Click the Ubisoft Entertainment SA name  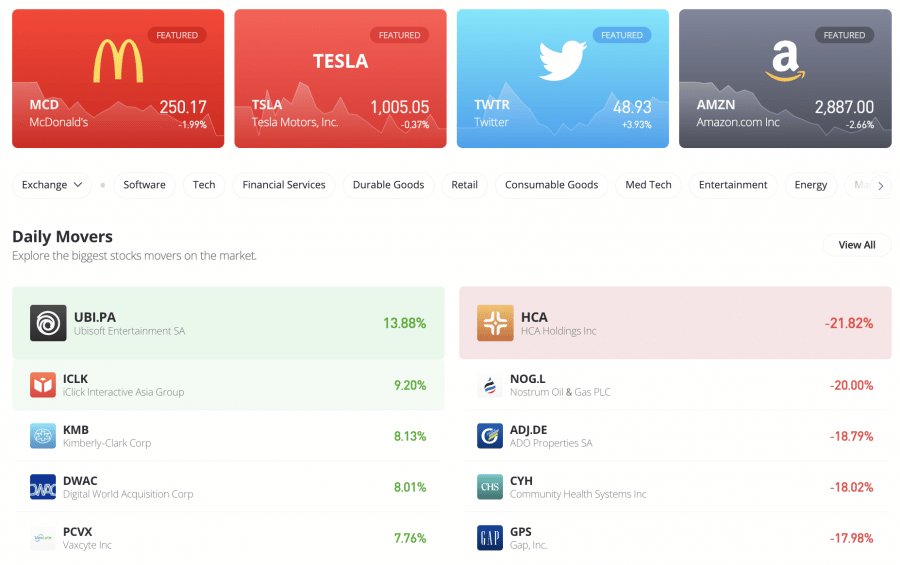click(x=129, y=331)
